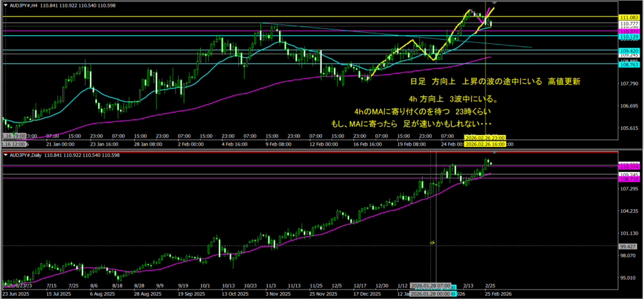
Task: Click the H4 chart shift triangle marker
Action: (495, 3)
